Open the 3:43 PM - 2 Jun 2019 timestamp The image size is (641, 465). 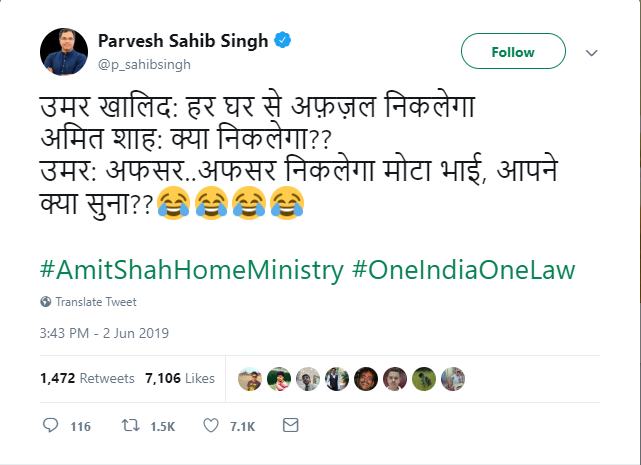tap(105, 333)
